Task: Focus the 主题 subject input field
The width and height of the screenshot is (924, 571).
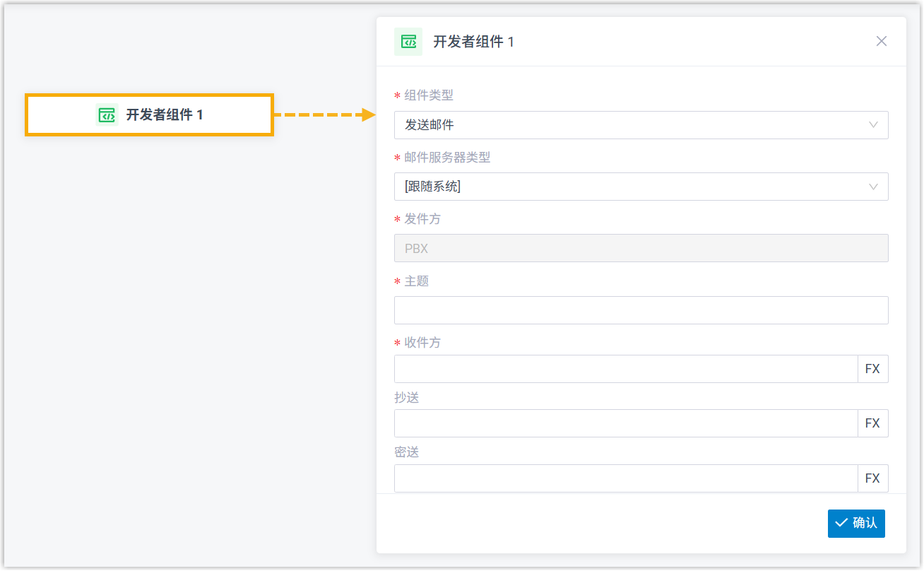Action: [641, 310]
